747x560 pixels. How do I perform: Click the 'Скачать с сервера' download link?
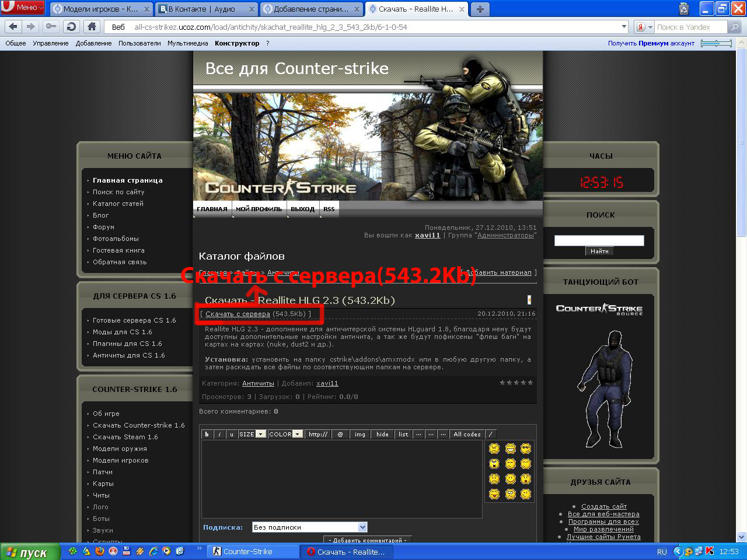[x=238, y=314]
